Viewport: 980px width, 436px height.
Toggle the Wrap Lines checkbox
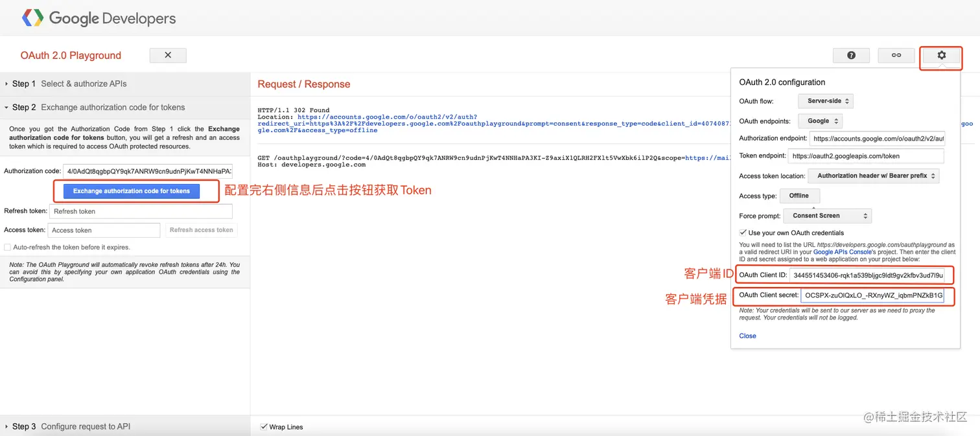pyautogui.click(x=264, y=427)
